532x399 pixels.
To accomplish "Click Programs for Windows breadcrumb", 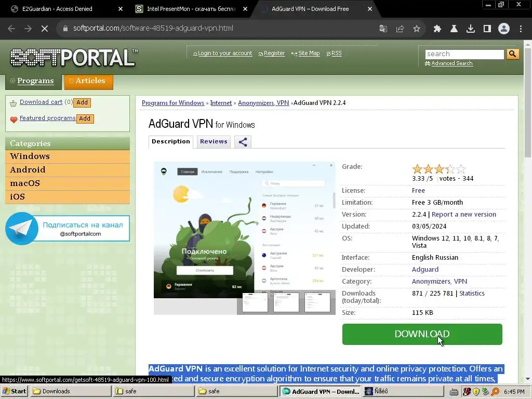I will coord(172,103).
